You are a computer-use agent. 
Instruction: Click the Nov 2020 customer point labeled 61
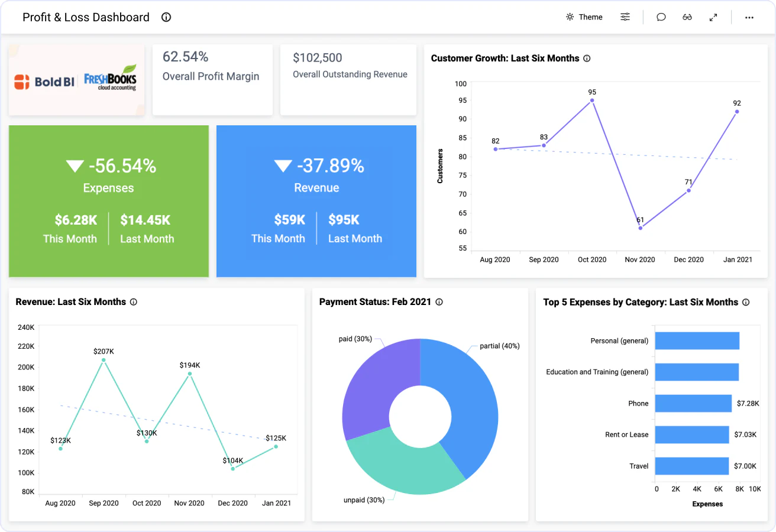(x=641, y=228)
